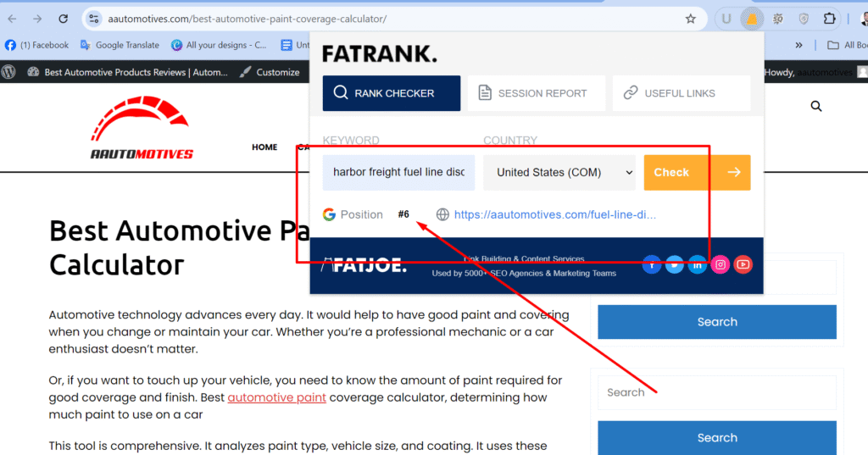This screenshot has width=868, height=455.
Task: Focus the keyword input field
Action: pyautogui.click(x=398, y=172)
